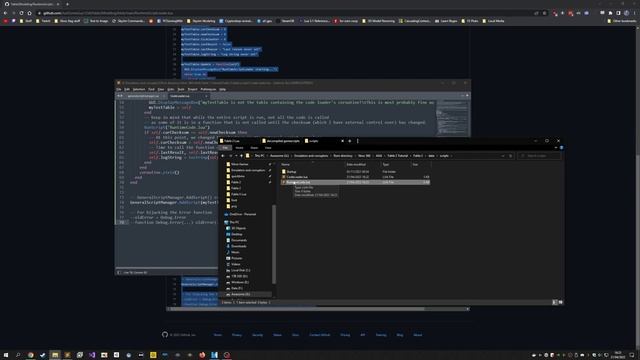Open Firefox from the taskbar
This screenshot has height=360, width=640.
click(x=202, y=355)
